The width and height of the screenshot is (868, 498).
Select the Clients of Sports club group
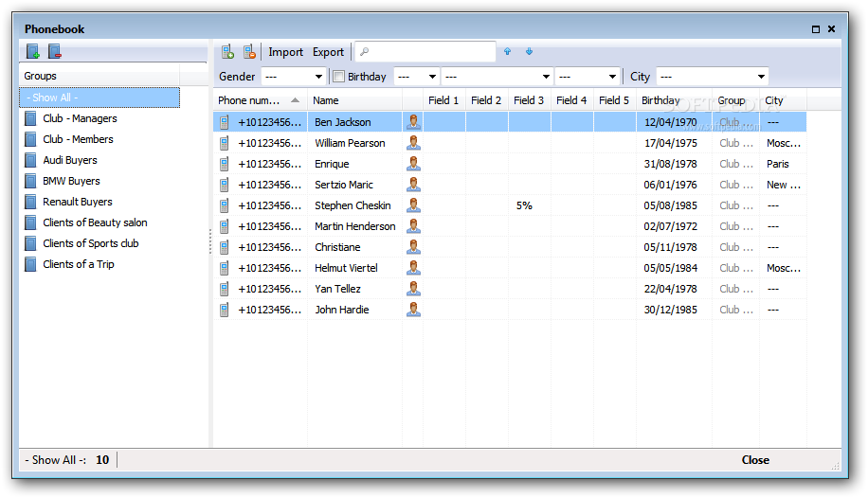(x=91, y=243)
